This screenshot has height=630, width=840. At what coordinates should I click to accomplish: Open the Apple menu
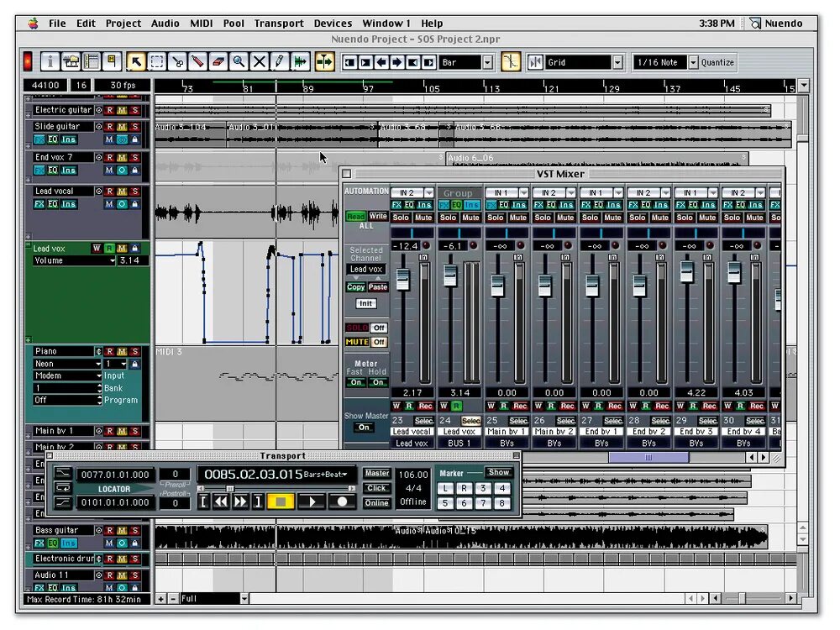tap(34, 23)
